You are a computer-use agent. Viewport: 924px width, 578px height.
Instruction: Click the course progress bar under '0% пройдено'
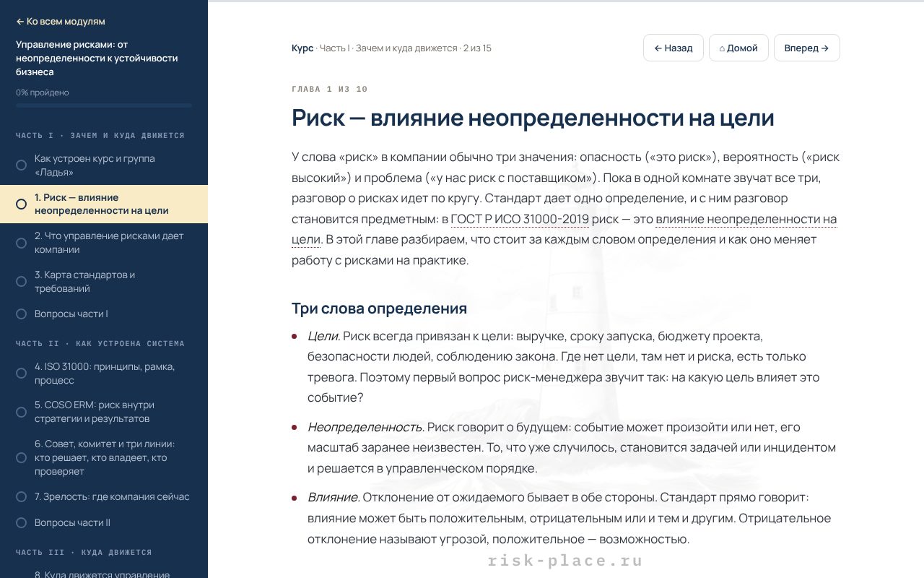104,105
